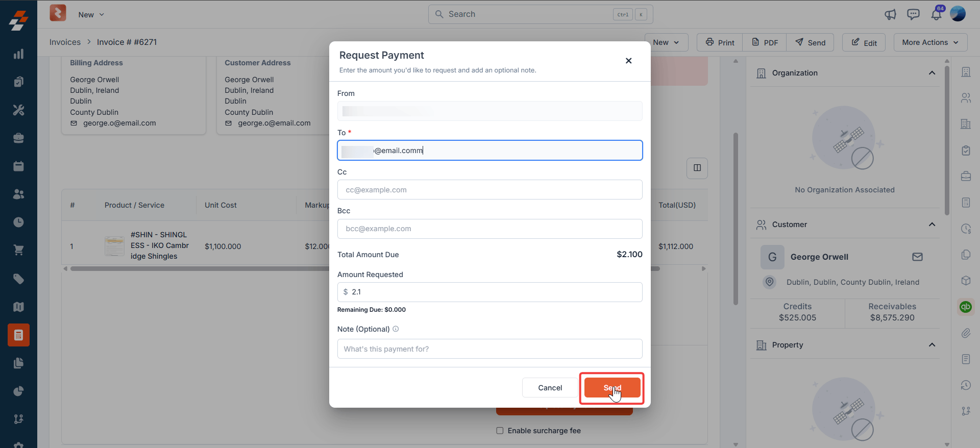The height and width of the screenshot is (448, 980).
Task: Click the Bcc input field
Action: [x=489, y=229]
